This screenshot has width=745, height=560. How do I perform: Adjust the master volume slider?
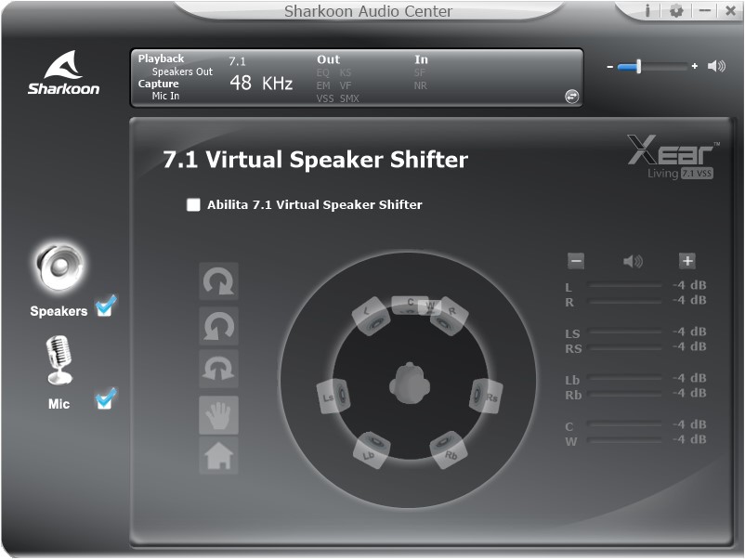(x=652, y=67)
